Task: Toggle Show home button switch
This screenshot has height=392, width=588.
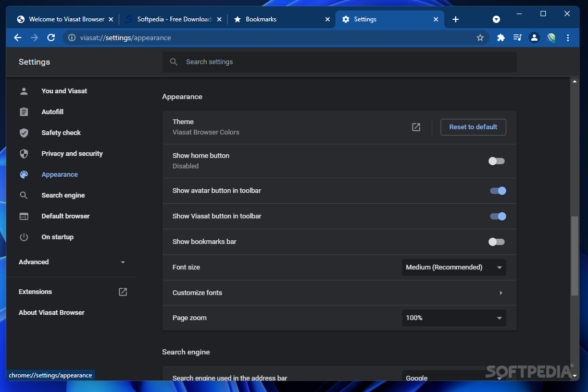Action: [496, 161]
